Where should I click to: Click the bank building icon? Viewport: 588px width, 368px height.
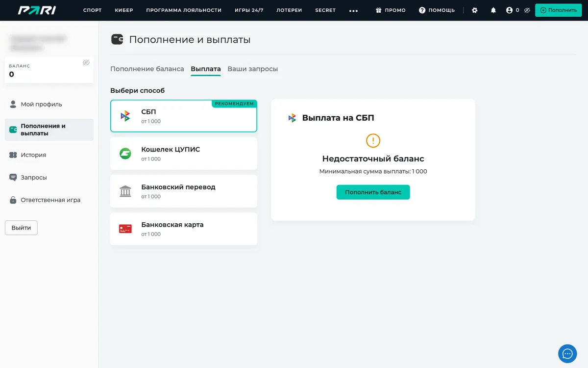(x=125, y=191)
